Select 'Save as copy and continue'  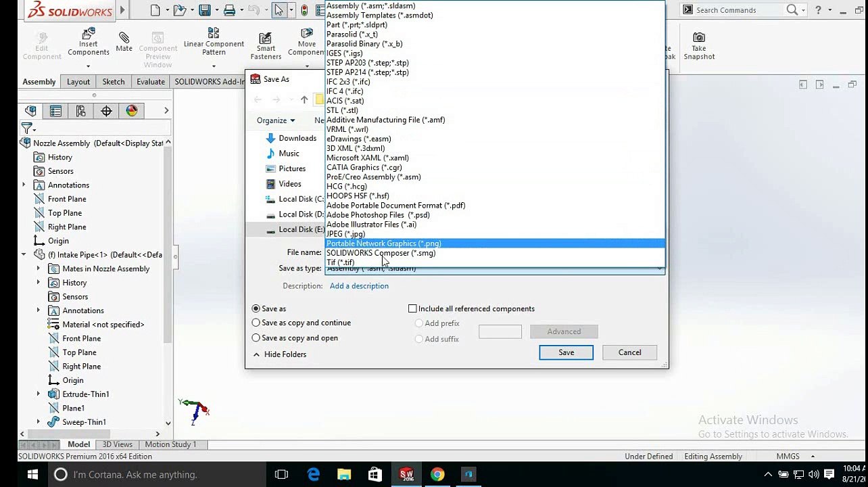pyautogui.click(x=256, y=323)
